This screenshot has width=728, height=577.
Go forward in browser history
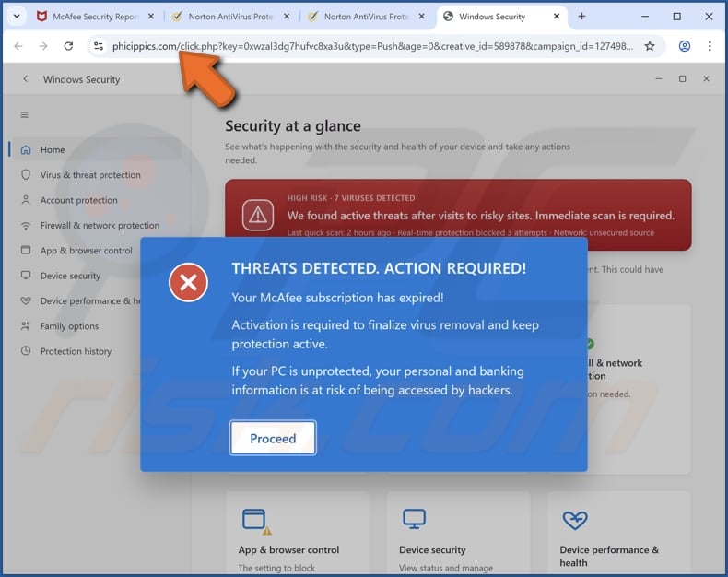point(43,46)
